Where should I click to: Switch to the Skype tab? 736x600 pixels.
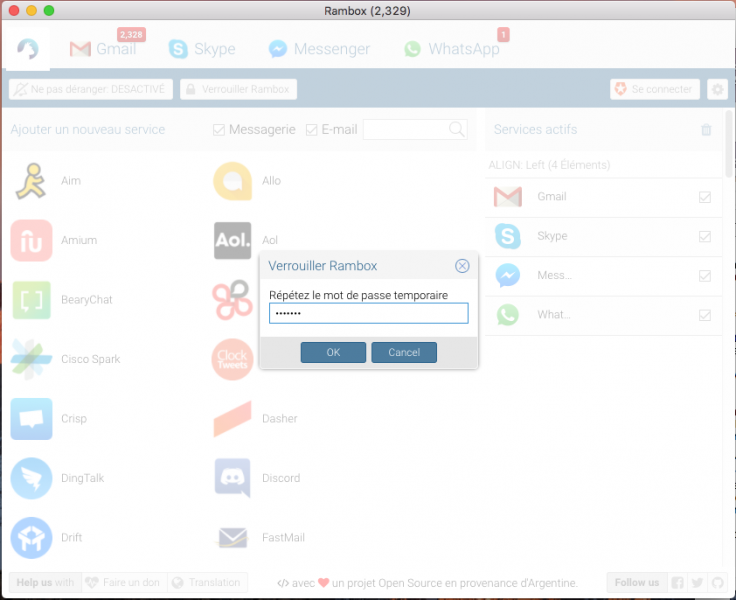pyautogui.click(x=202, y=49)
